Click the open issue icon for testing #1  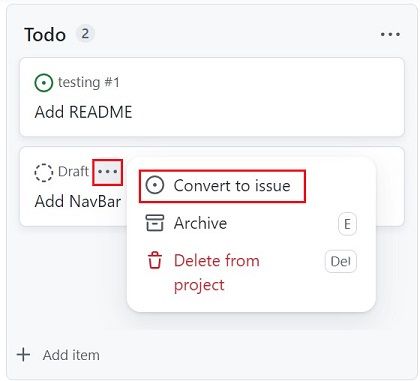click(44, 83)
